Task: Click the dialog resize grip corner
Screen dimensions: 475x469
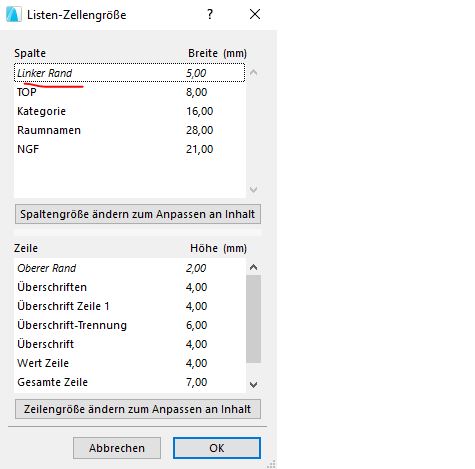Action: 272,464
